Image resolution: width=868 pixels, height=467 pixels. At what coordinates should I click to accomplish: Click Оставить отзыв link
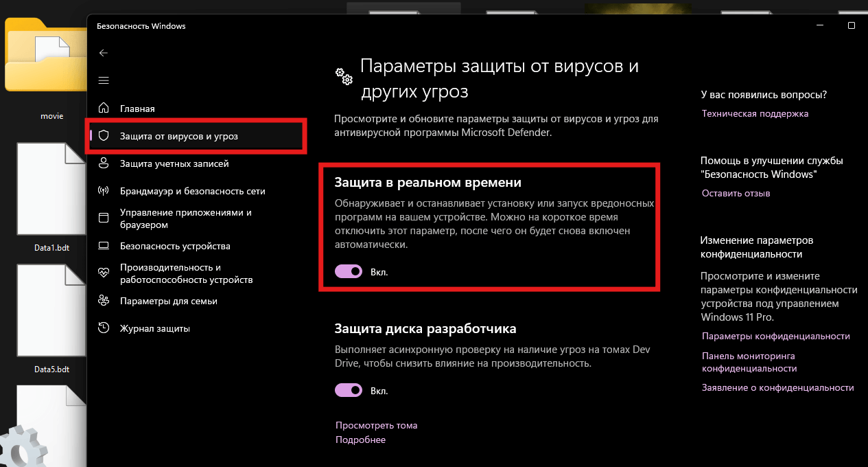point(736,193)
